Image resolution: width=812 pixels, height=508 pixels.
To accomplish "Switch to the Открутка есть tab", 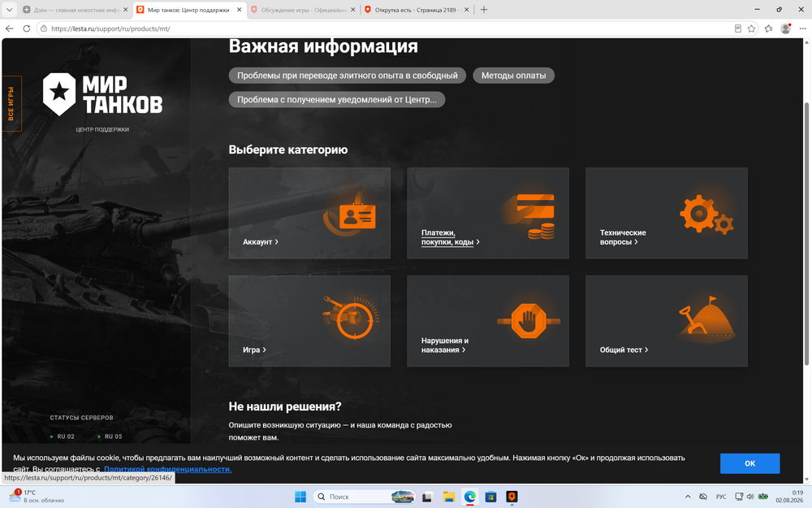I will click(x=417, y=10).
